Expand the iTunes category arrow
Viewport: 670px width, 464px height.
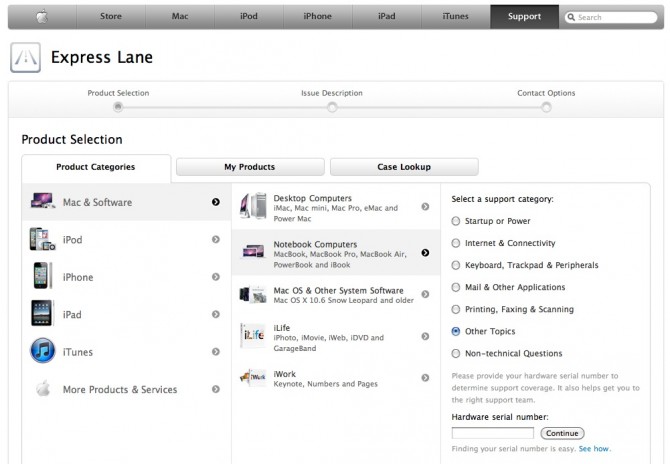(216, 352)
